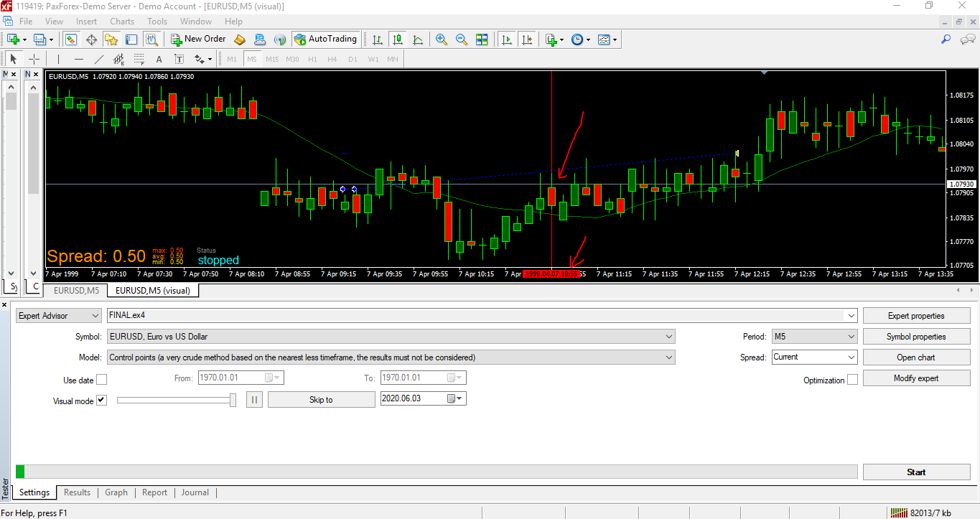The width and height of the screenshot is (980, 519).
Task: Select the Text (A) drawing tool
Action: point(159,59)
